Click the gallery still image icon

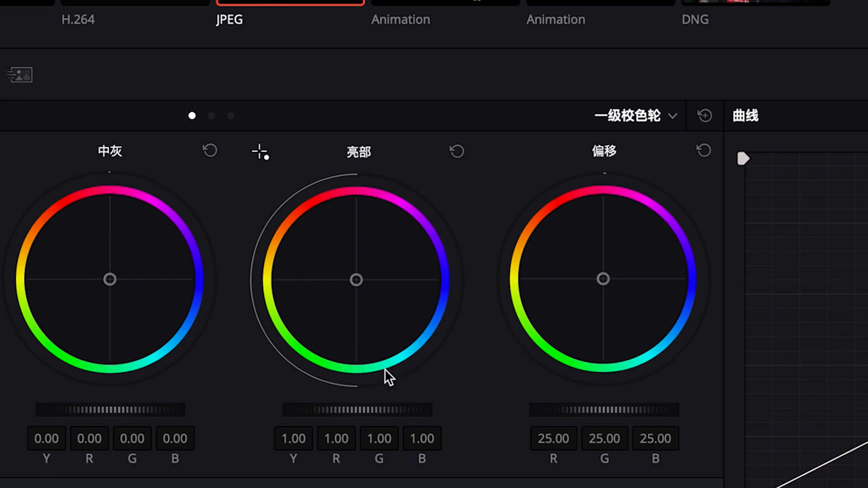click(20, 75)
